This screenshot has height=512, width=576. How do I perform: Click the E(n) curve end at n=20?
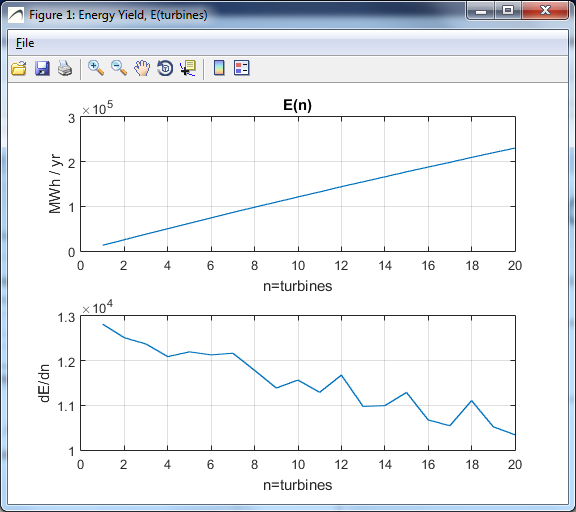tap(514, 148)
